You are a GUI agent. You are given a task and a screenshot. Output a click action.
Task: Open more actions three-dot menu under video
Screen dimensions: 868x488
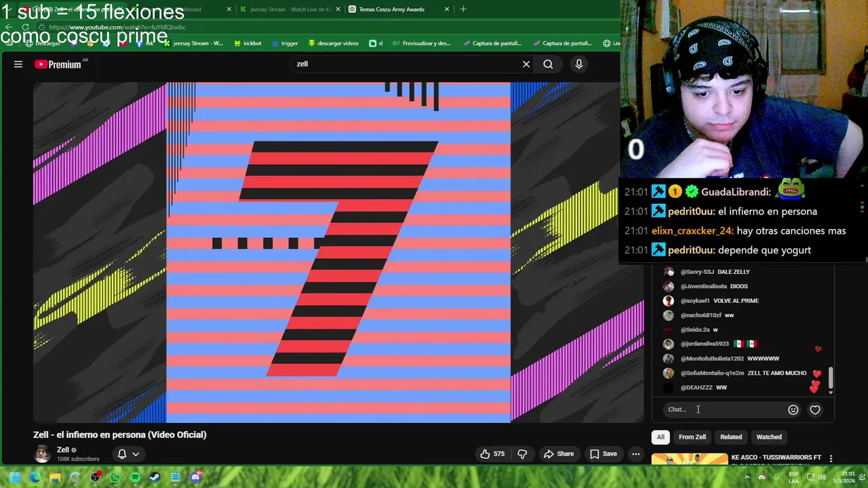point(636,454)
